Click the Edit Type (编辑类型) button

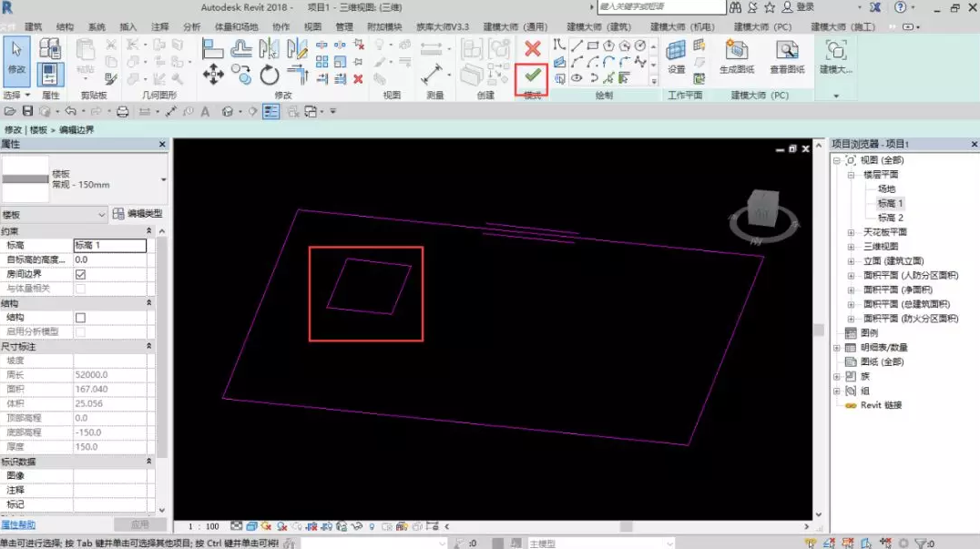point(138,214)
